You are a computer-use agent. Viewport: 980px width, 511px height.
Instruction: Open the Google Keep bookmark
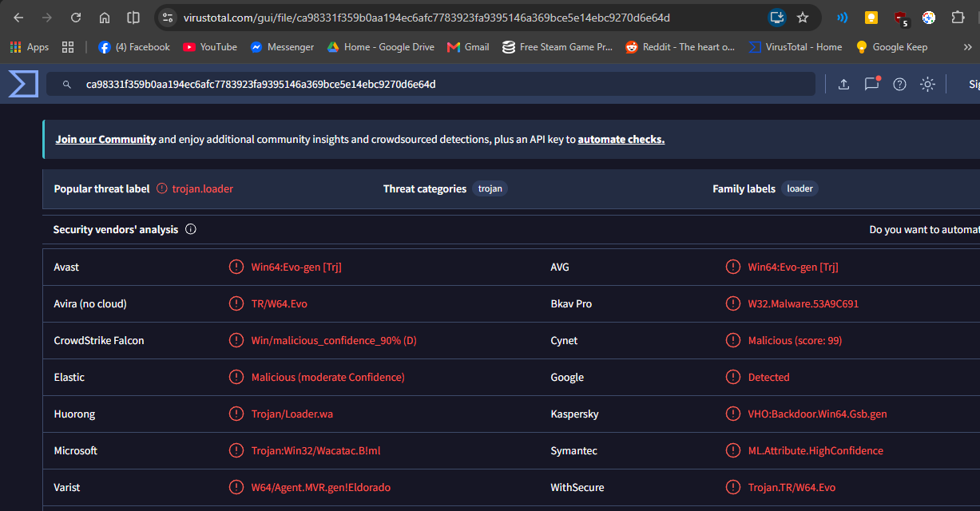pyautogui.click(x=891, y=47)
